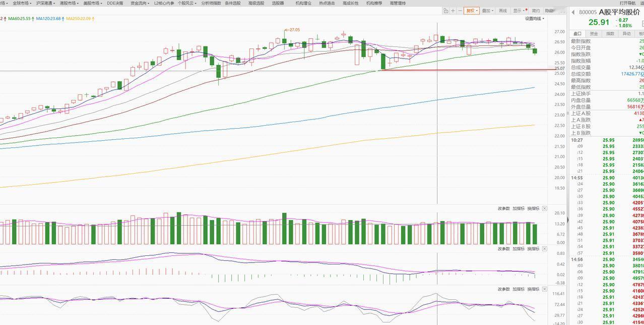644x325 pixels.
Task: Open the 叠加 dropdown
Action: coord(487,11)
